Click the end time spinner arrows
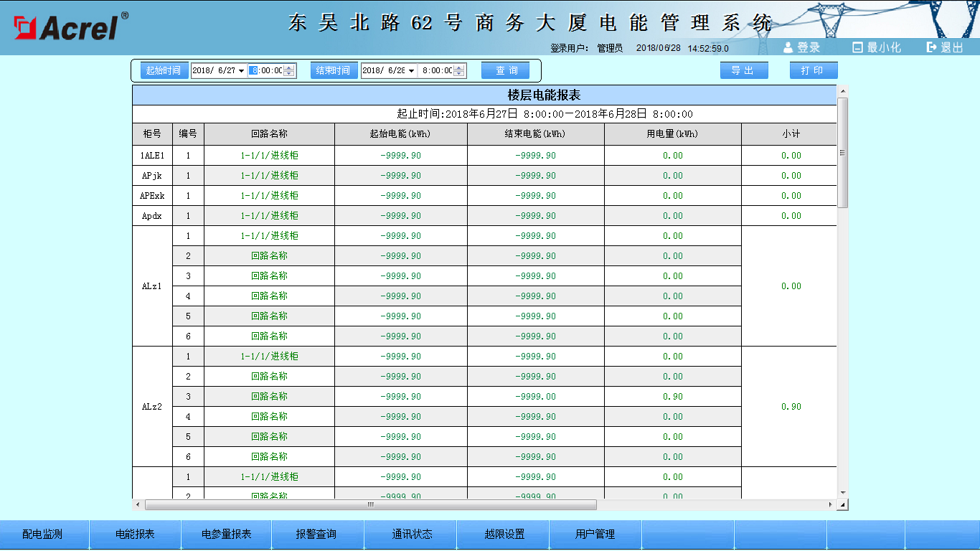This screenshot has width=980, height=551. point(459,71)
